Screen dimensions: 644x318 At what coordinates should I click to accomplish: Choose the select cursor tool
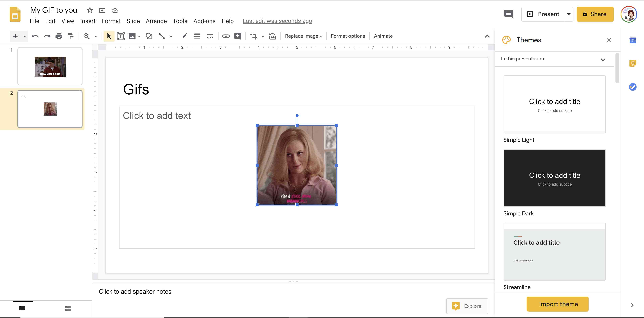(x=109, y=36)
